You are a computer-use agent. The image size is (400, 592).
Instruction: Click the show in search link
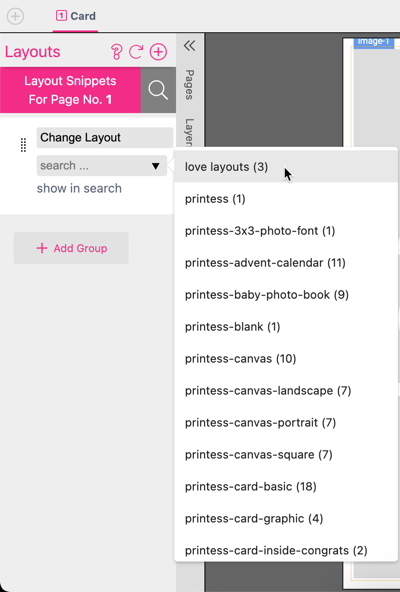click(79, 188)
